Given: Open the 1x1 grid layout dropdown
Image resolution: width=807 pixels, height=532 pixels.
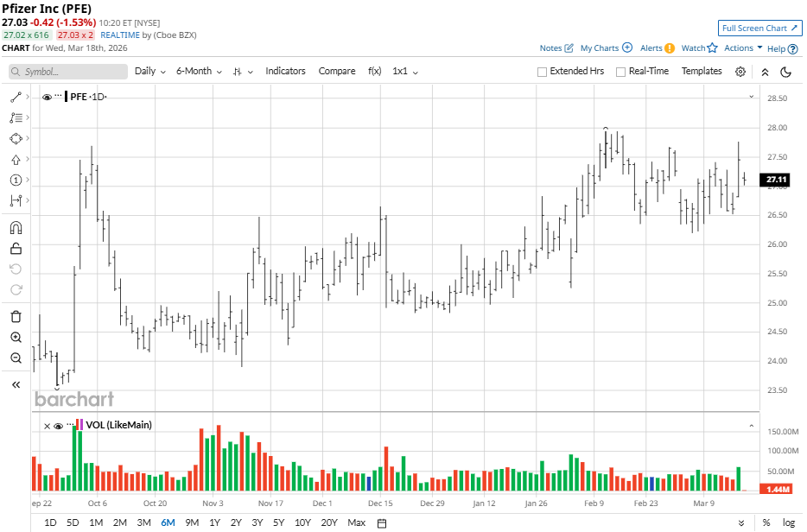Looking at the screenshot, I should tap(405, 71).
